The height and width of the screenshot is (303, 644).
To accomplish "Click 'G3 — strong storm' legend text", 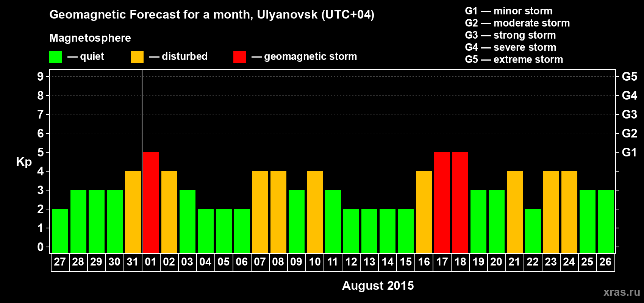I will (510, 35).
